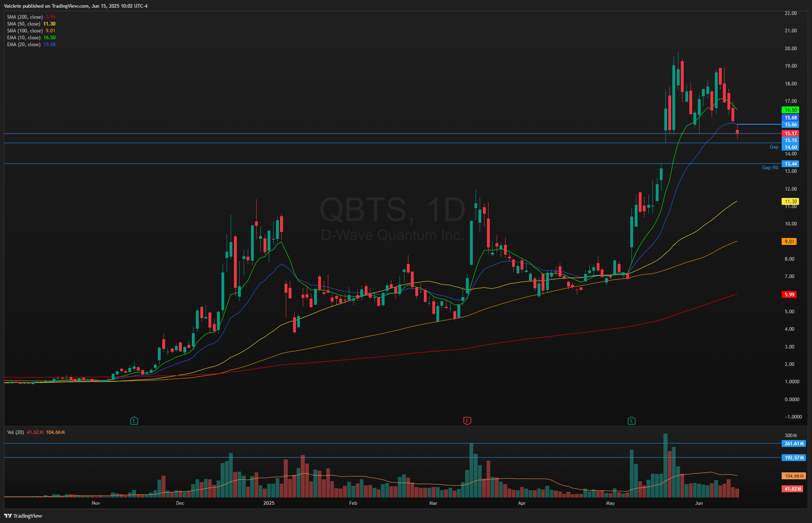
Task: Click the 41.62M current volume tag
Action: click(x=792, y=489)
